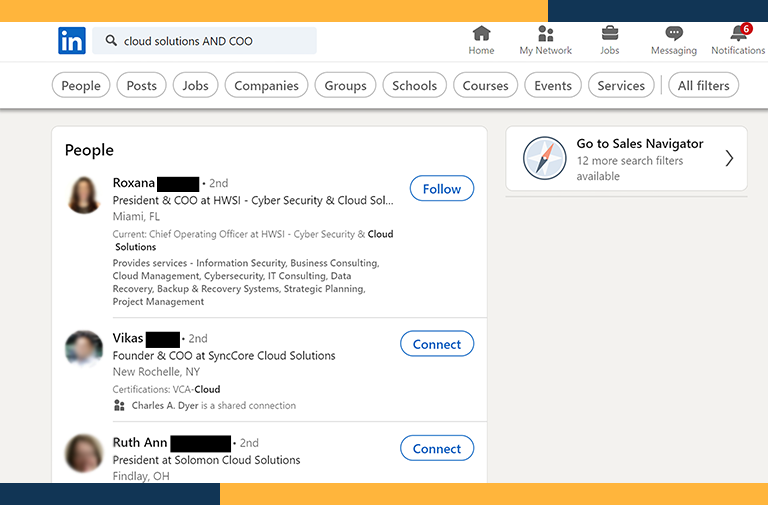Click the 'Miami, FL' location text

tap(136, 216)
